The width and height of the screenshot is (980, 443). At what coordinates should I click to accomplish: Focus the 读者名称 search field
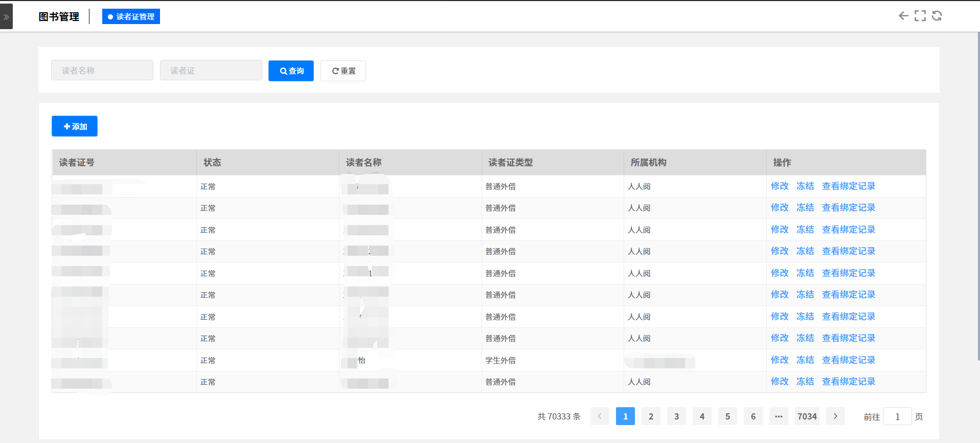(x=102, y=71)
